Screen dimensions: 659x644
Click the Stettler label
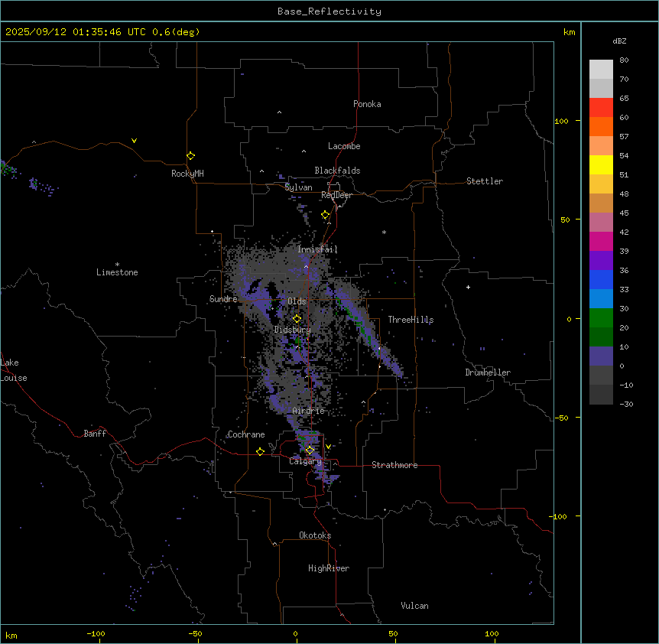(x=484, y=181)
